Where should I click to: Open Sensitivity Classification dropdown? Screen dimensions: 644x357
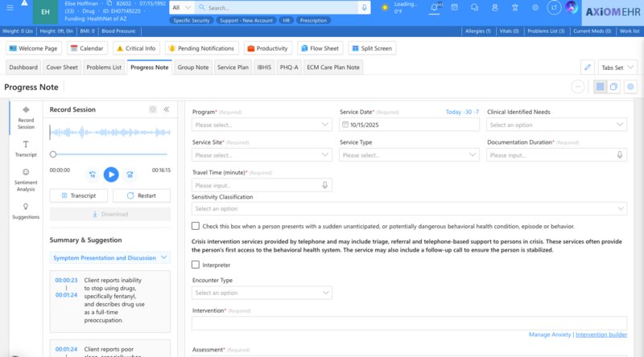coord(409,208)
